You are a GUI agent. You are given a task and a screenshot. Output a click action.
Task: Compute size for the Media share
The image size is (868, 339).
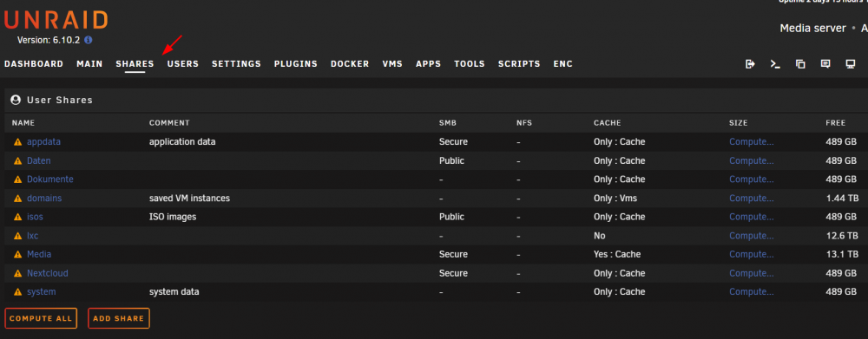click(x=751, y=255)
